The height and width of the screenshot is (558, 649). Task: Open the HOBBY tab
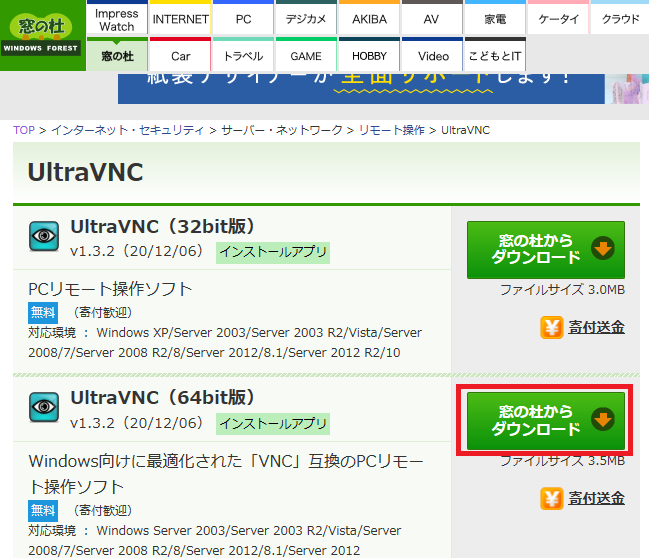(x=369, y=55)
